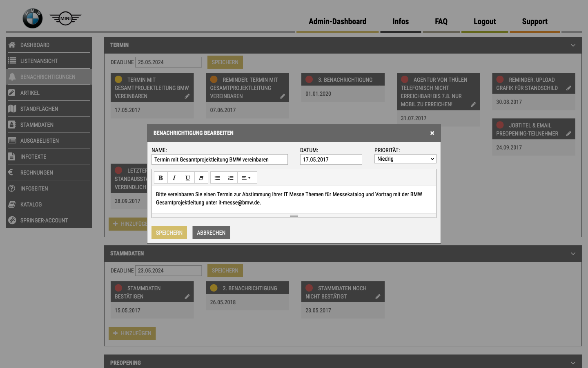588x368 pixels.
Task: Open Rechnungen via the euro icon
Action: coord(12,172)
